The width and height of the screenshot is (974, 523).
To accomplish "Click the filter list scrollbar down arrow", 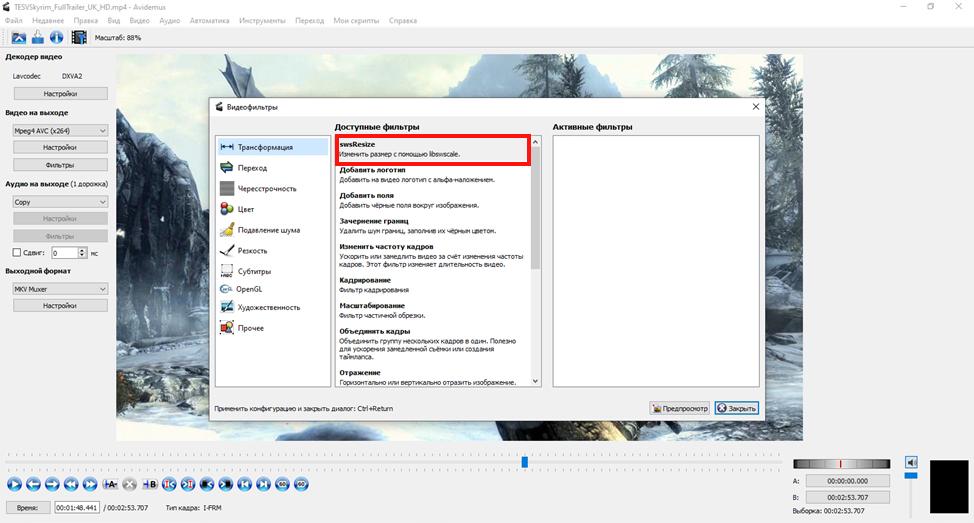I will pyautogui.click(x=535, y=381).
